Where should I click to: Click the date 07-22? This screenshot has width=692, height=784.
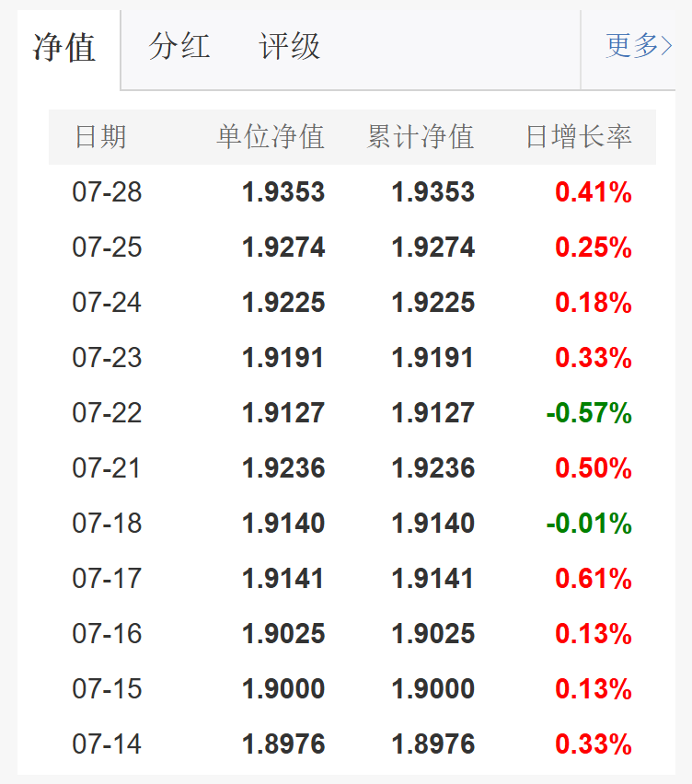pos(107,412)
